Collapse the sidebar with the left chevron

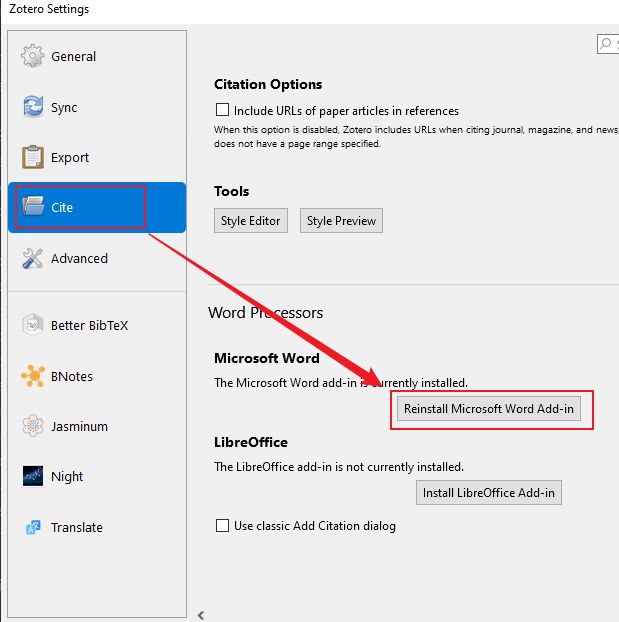[x=201, y=615]
